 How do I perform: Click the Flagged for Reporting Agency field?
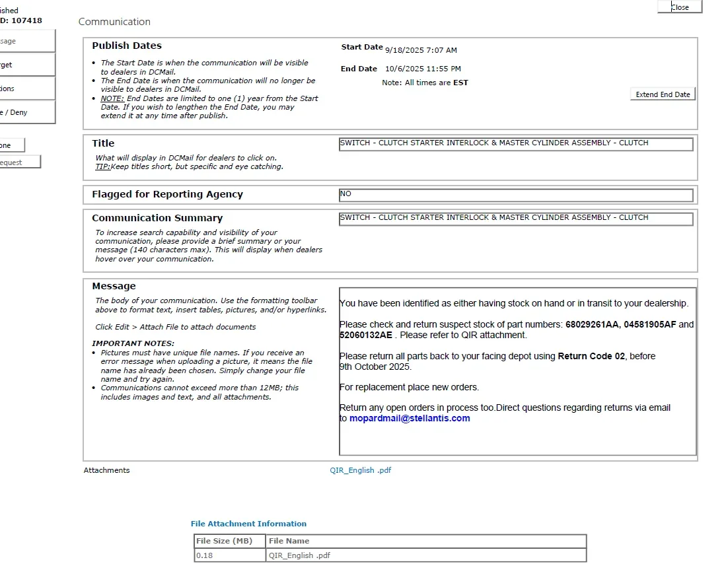click(516, 195)
